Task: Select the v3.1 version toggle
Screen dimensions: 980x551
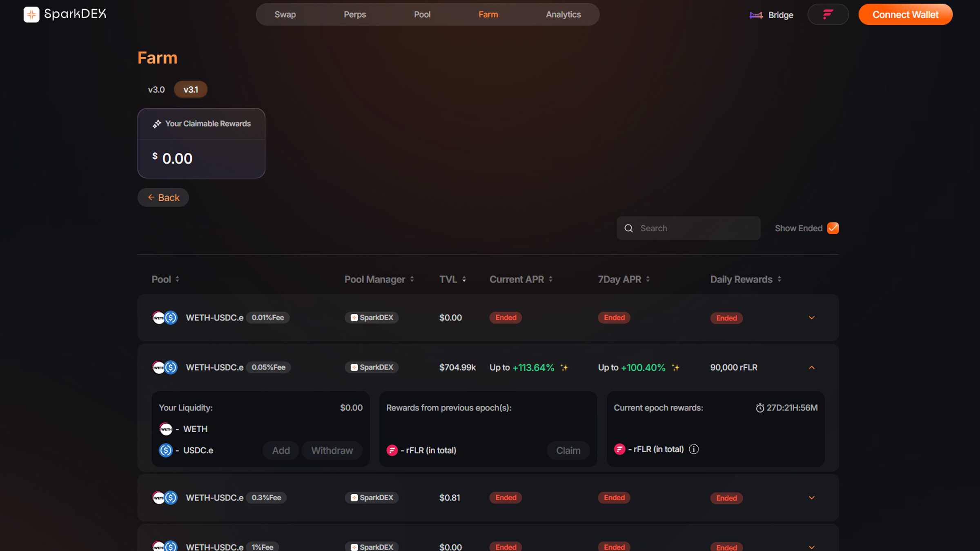Action: point(191,90)
